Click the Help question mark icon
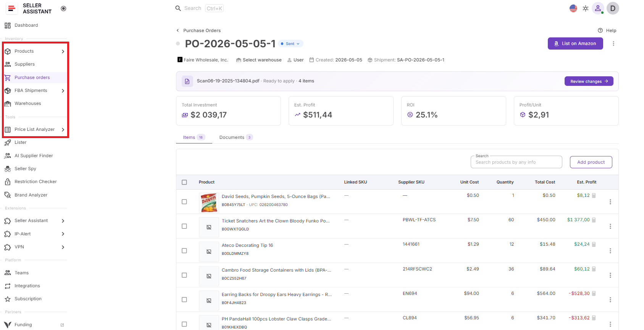This screenshot has width=644, height=330. [x=600, y=31]
